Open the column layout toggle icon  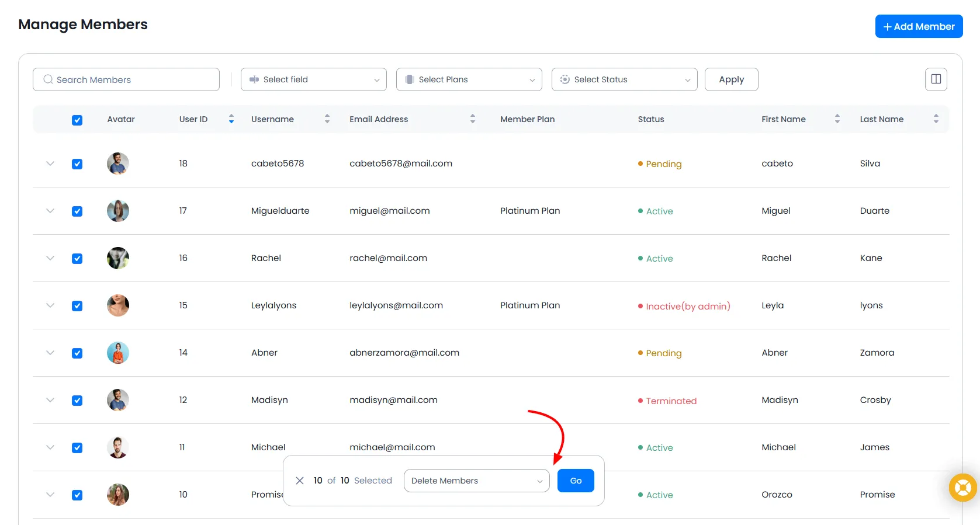click(x=936, y=79)
